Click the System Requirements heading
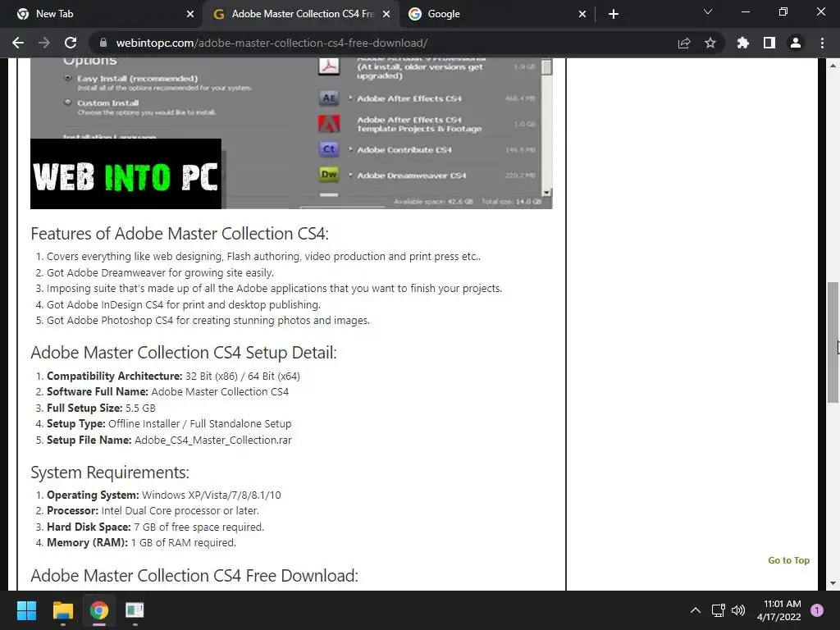The image size is (840, 630). tap(110, 472)
